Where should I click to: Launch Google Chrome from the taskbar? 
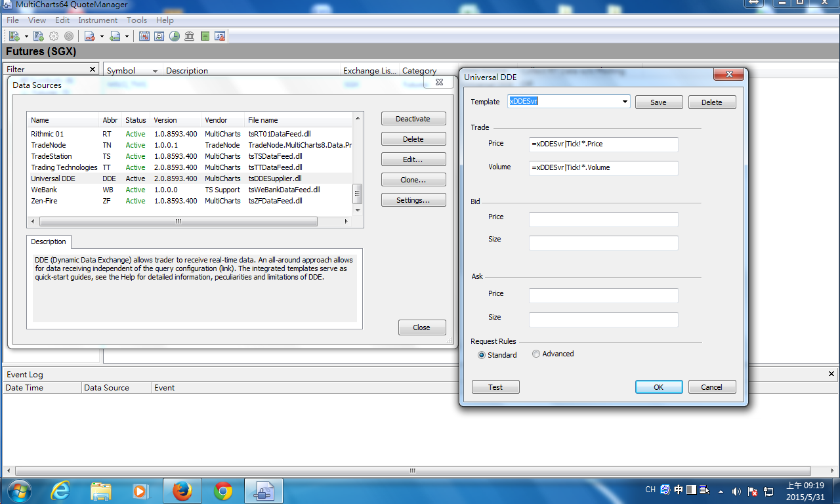point(223,491)
